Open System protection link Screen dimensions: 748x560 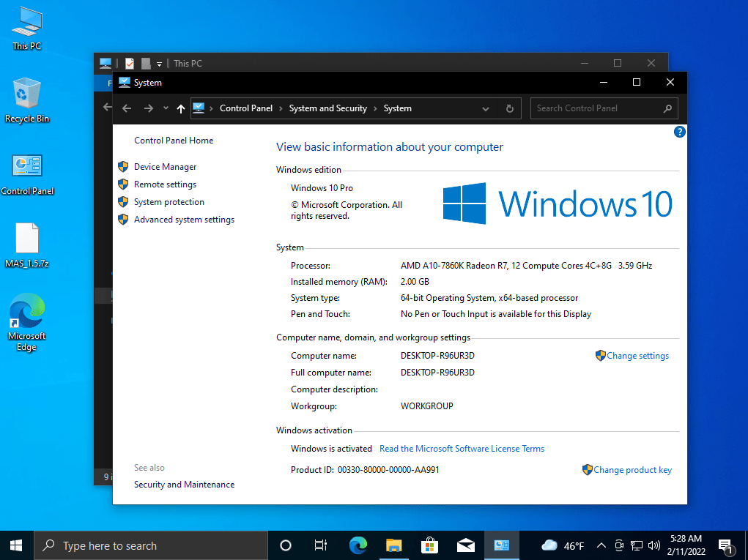pyautogui.click(x=169, y=202)
